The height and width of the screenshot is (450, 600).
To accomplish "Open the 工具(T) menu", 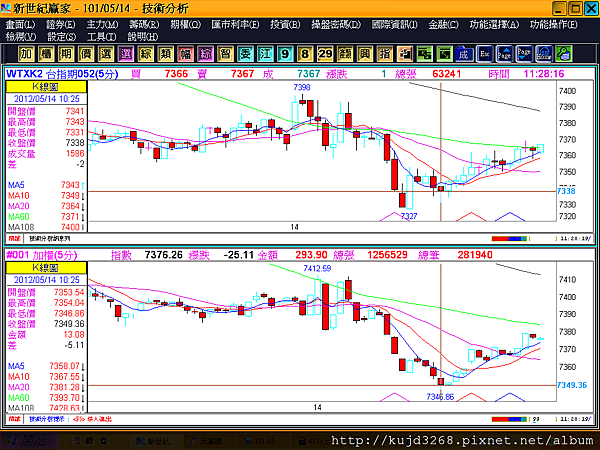I will pyautogui.click(x=101, y=37).
